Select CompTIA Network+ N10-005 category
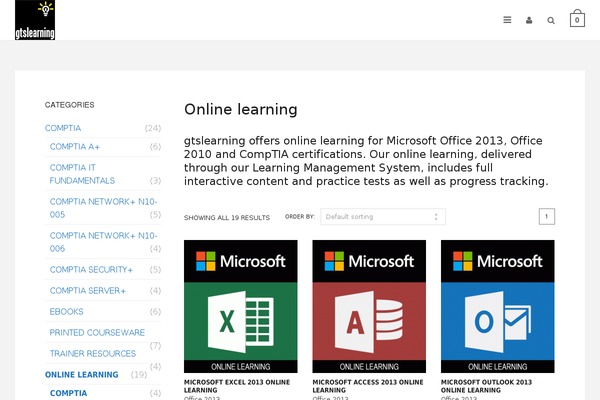The height and width of the screenshot is (400, 600). click(103, 208)
